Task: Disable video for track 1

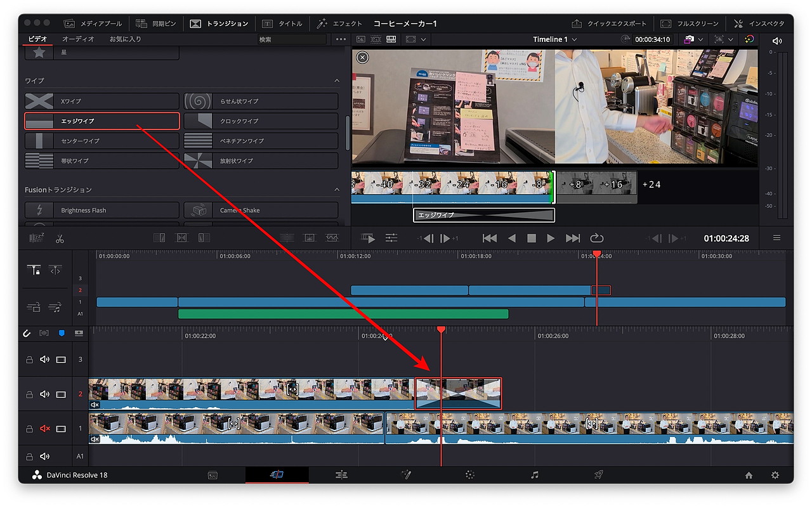Action: 61,429
